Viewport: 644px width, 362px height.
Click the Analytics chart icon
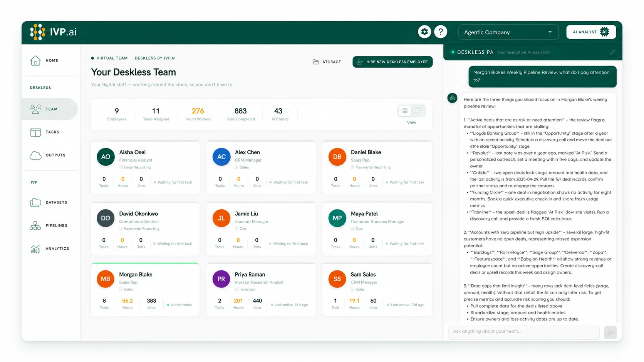coord(35,249)
